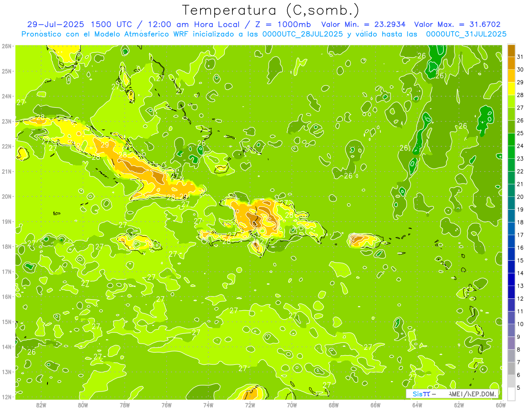Click the color bar label "12"
This screenshot has height=411, width=532.
point(520,298)
